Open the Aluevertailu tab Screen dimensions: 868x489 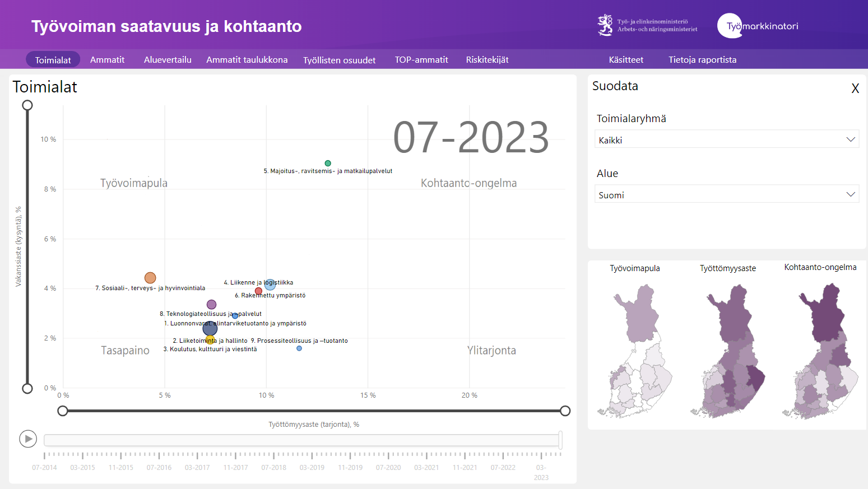(168, 60)
